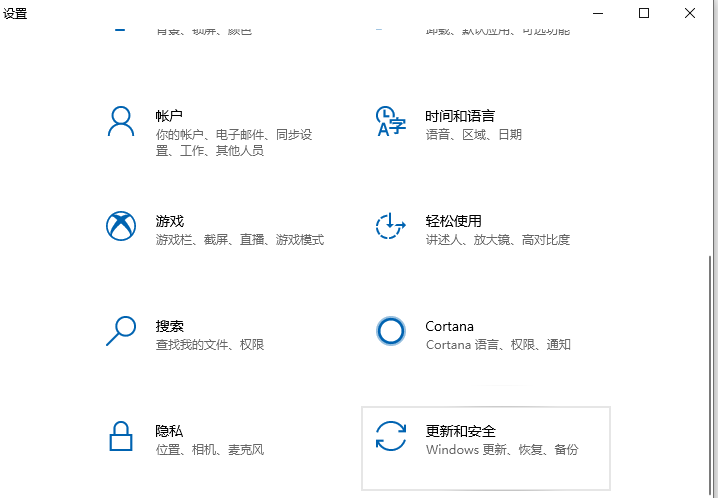Open the Cortana circle icon
This screenshot has width=718, height=498.
tap(391, 330)
